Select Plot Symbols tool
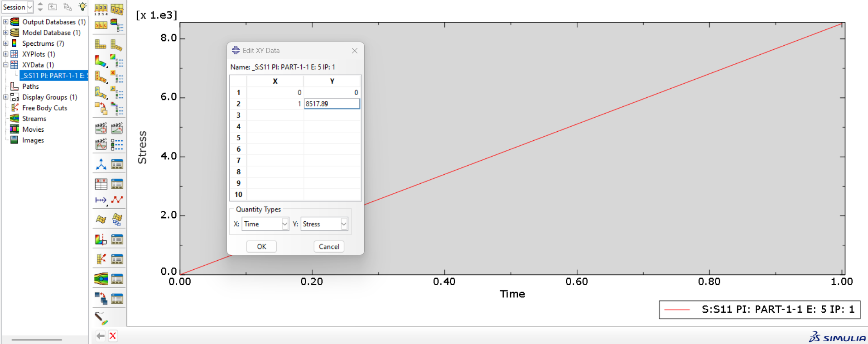 [x=101, y=77]
